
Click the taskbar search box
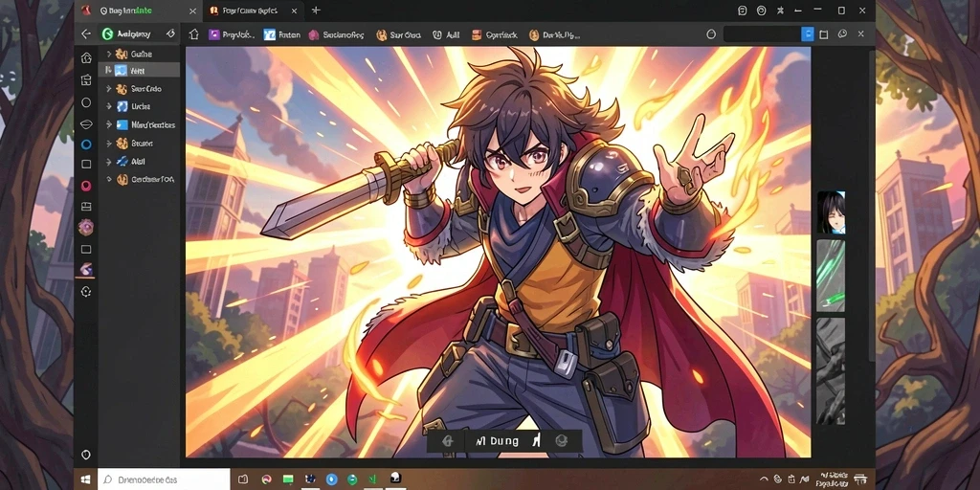coord(164,479)
